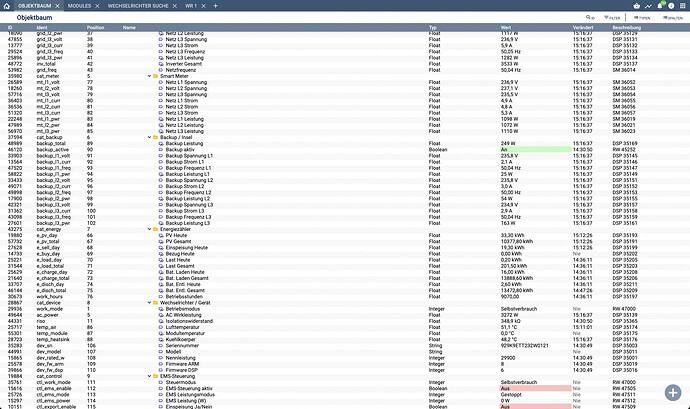The height and width of the screenshot is (409, 690).
Task: Switch to the Modules tab
Action: pos(79,6)
